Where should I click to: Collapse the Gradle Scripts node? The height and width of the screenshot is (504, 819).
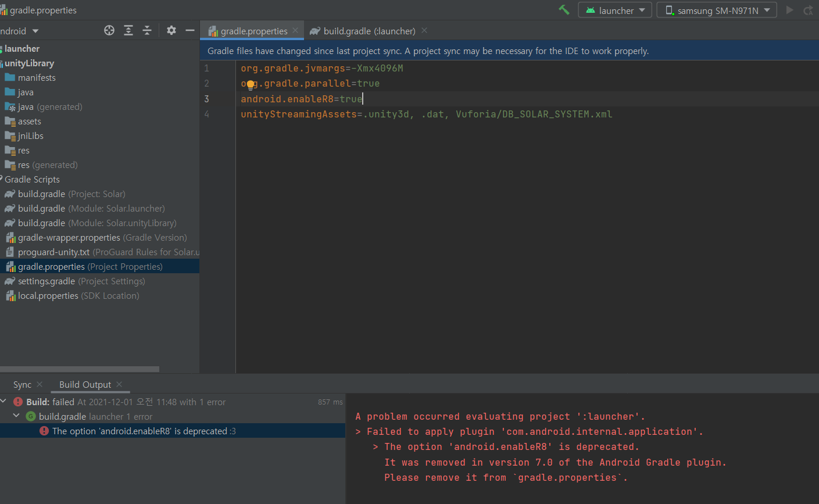[x=1, y=178]
